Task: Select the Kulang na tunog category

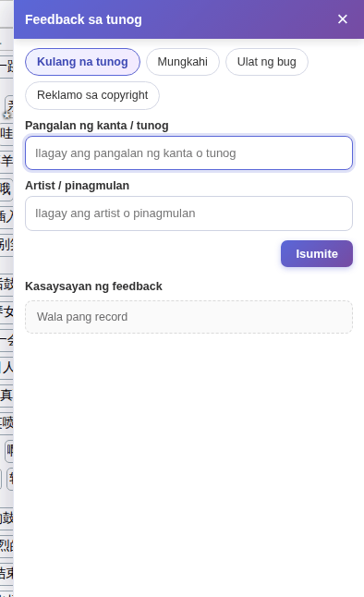Action: [82, 62]
